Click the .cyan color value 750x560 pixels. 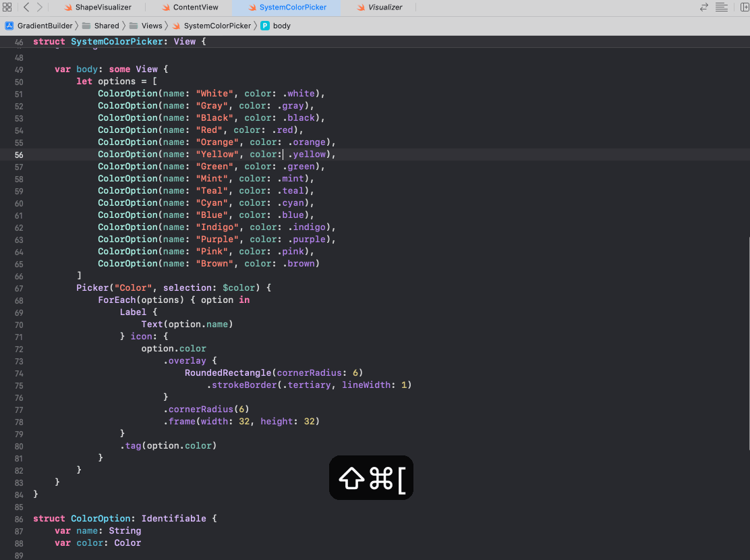coord(290,203)
